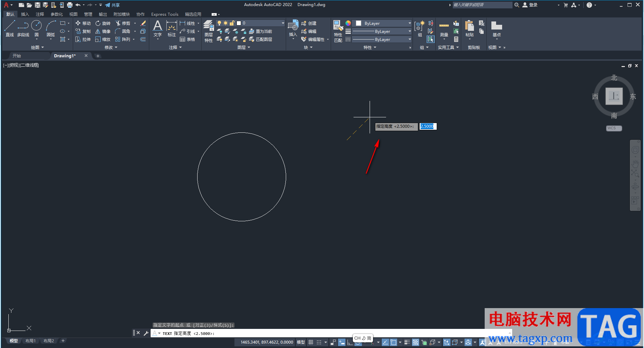644x348 pixels.
Task: Click the Mirror (镜像) tool
Action: (x=103, y=31)
